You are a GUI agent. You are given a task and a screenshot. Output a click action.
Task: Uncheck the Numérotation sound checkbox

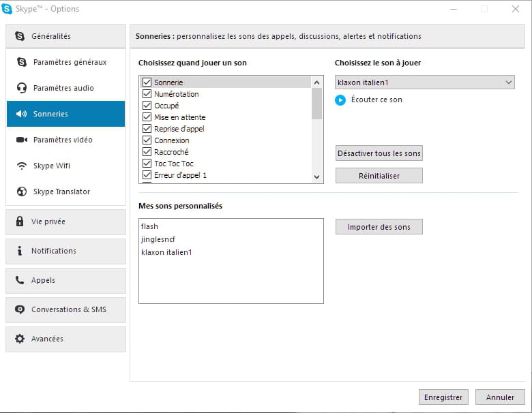coord(147,94)
